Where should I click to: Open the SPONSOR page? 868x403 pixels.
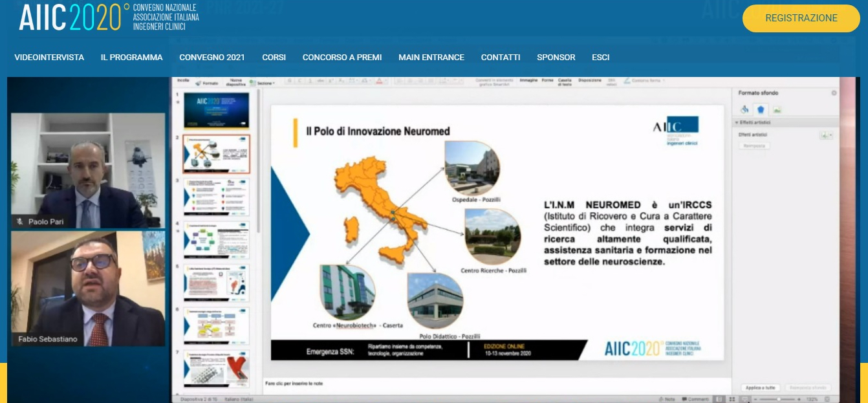point(556,58)
